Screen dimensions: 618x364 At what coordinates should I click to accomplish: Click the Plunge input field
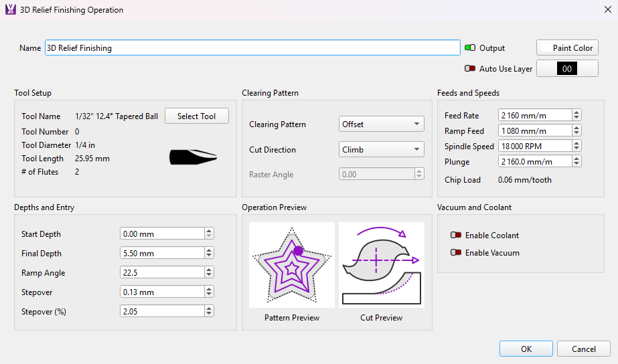pos(535,161)
